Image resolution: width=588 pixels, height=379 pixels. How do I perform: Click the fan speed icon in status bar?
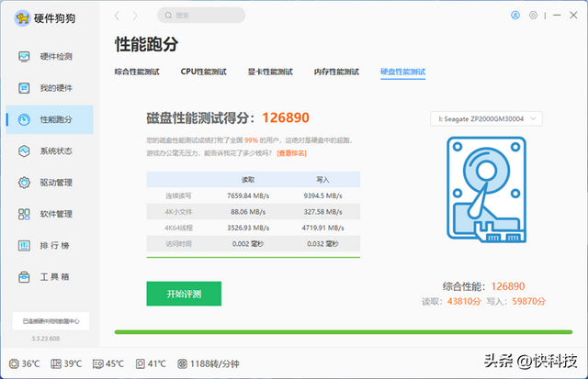(x=183, y=363)
